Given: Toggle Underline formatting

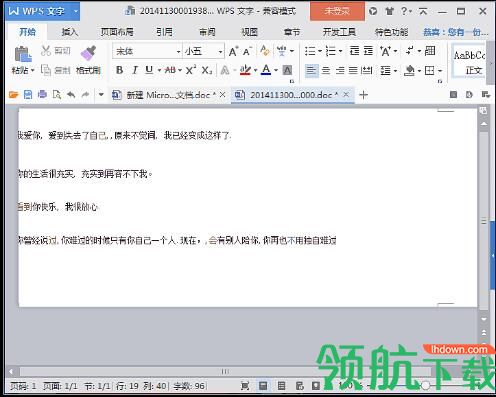Looking at the screenshot, I should tap(149, 70).
